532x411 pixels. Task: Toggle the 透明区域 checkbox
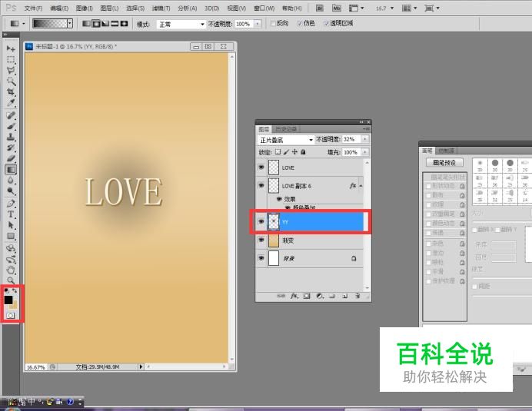[327, 23]
